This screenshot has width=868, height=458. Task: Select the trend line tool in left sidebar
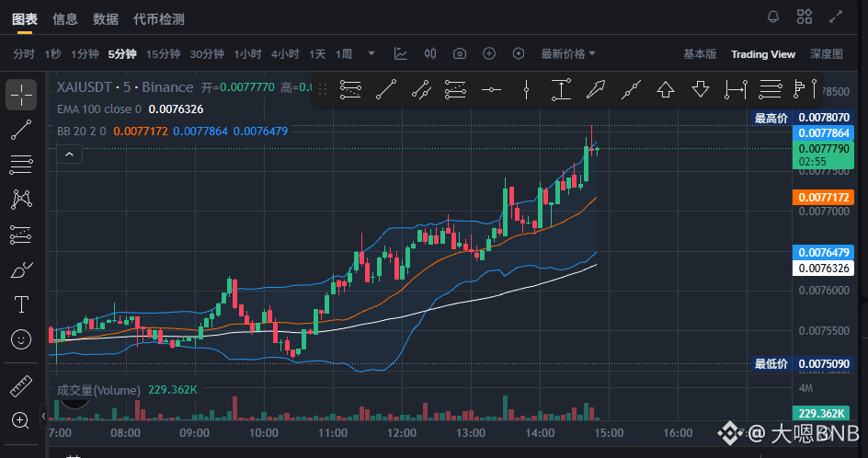pyautogui.click(x=21, y=131)
